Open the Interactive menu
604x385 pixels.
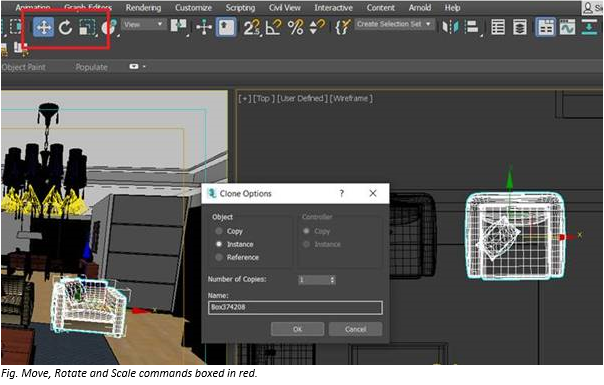tap(333, 8)
